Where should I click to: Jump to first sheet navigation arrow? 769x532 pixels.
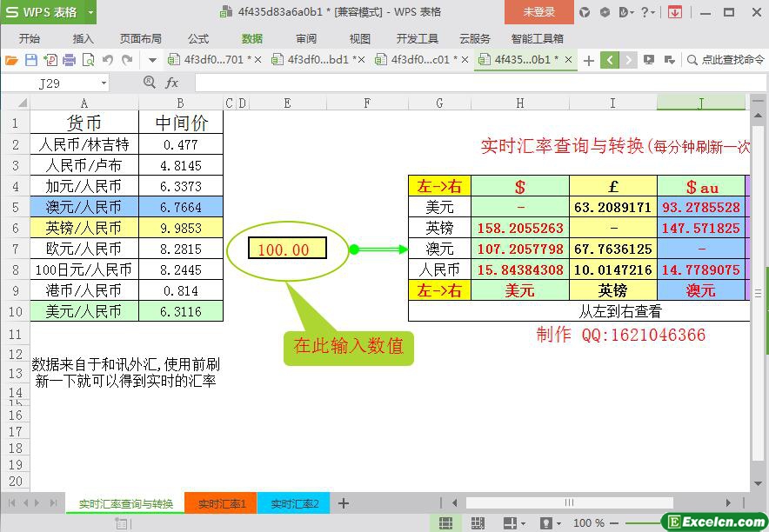[x=12, y=503]
